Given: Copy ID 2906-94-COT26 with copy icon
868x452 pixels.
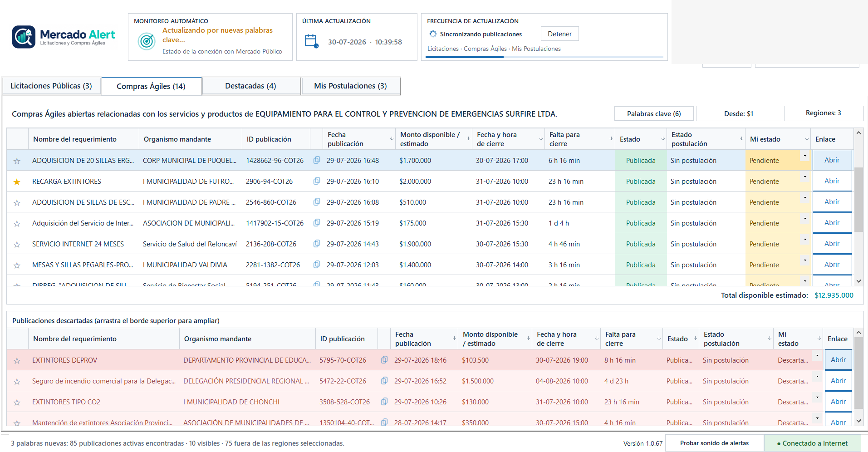Looking at the screenshot, I should click(x=317, y=181).
